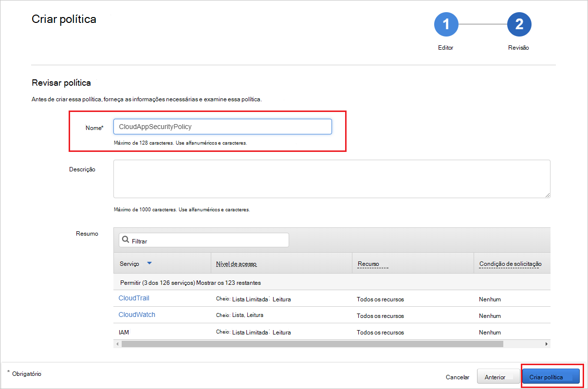Click the scrollbar right arrow in summary table
588x389 pixels.
click(547, 344)
